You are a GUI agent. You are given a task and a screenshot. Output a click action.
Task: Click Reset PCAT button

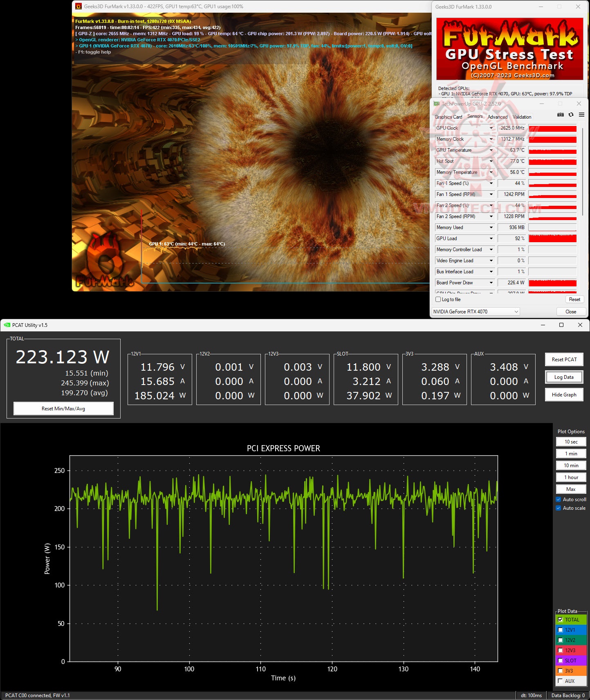click(564, 360)
